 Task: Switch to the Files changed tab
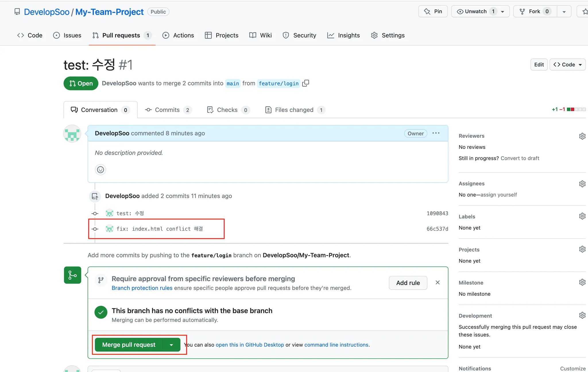point(295,110)
